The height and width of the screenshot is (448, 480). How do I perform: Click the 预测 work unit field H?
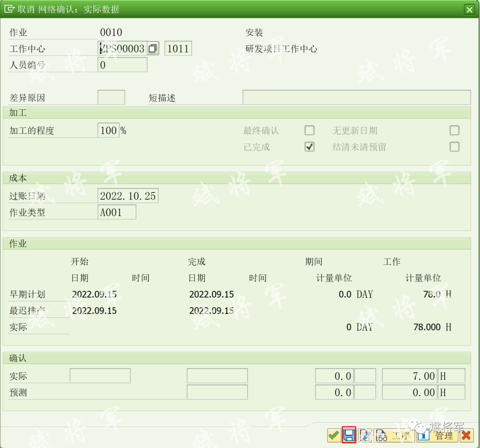[452, 392]
